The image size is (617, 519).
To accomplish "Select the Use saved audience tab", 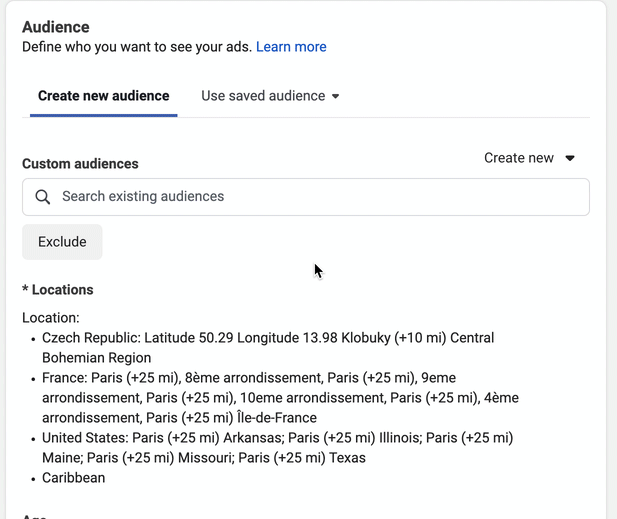I will click(x=263, y=96).
